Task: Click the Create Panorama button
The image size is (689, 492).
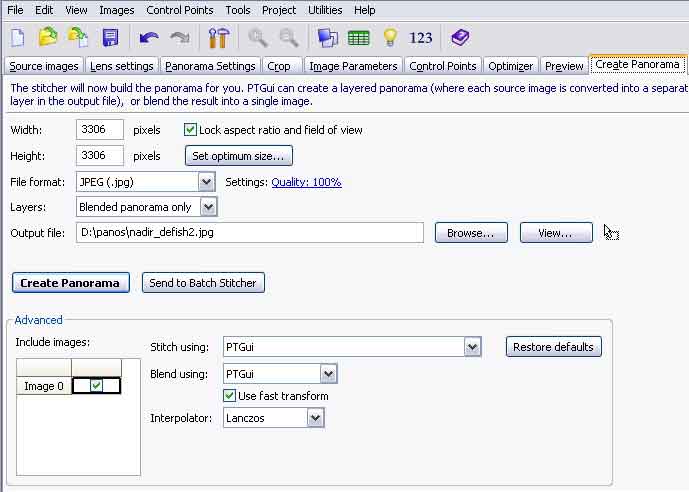Action: [70, 283]
